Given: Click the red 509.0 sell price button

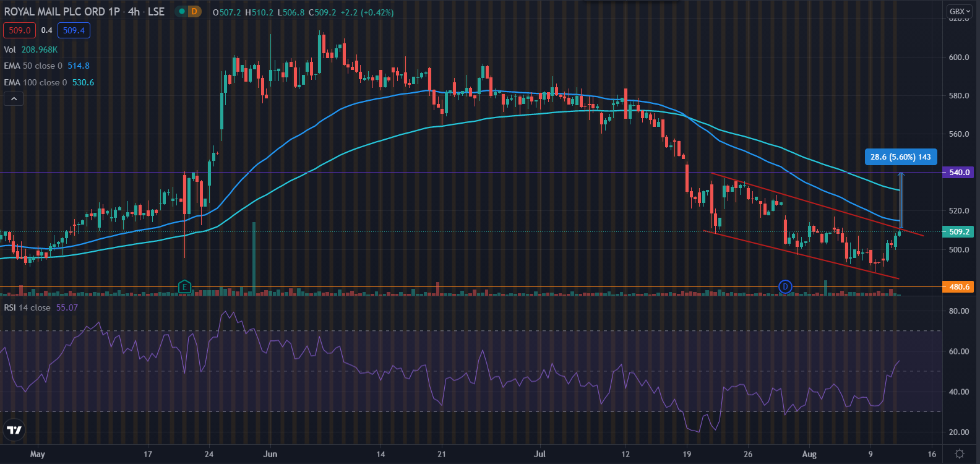Looking at the screenshot, I should click(x=20, y=30).
